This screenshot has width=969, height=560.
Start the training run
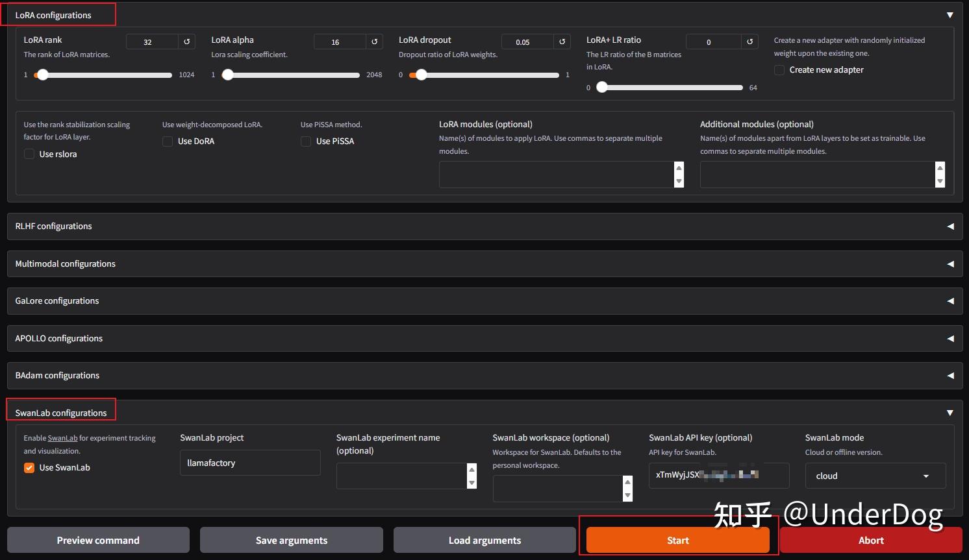tap(677, 540)
